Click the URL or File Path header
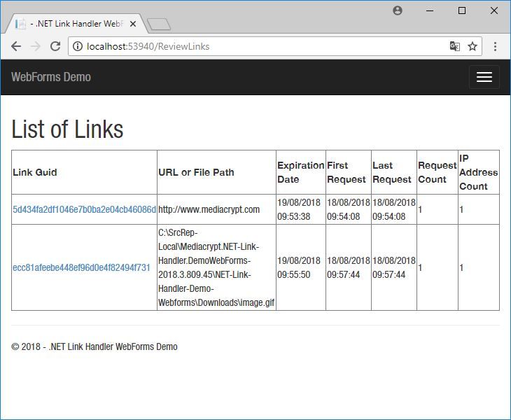The image size is (511, 420). point(196,172)
